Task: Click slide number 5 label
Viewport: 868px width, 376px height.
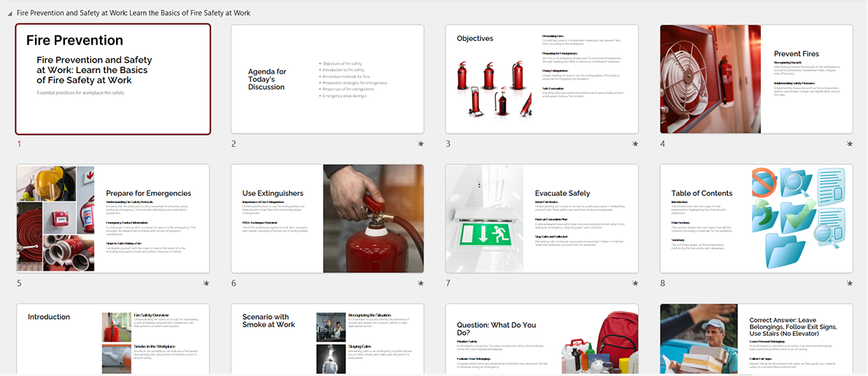Action: click(x=19, y=283)
